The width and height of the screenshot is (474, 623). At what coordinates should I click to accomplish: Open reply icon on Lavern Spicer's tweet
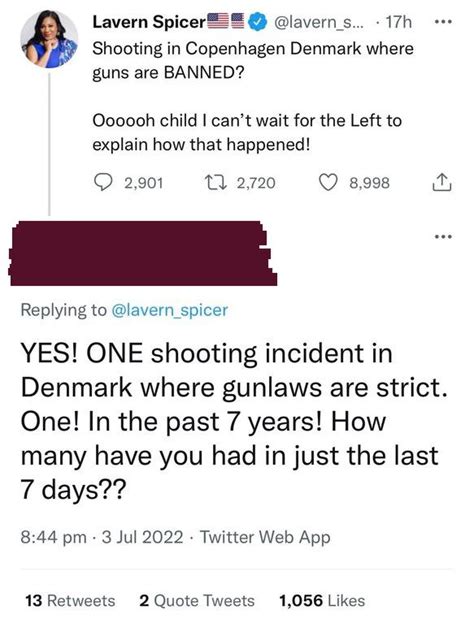[x=103, y=183]
